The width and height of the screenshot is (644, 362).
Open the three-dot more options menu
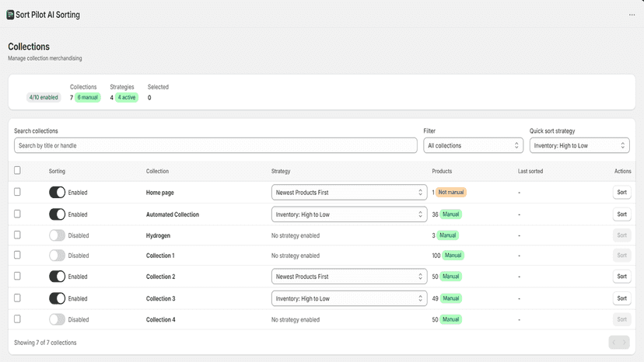coord(632,15)
